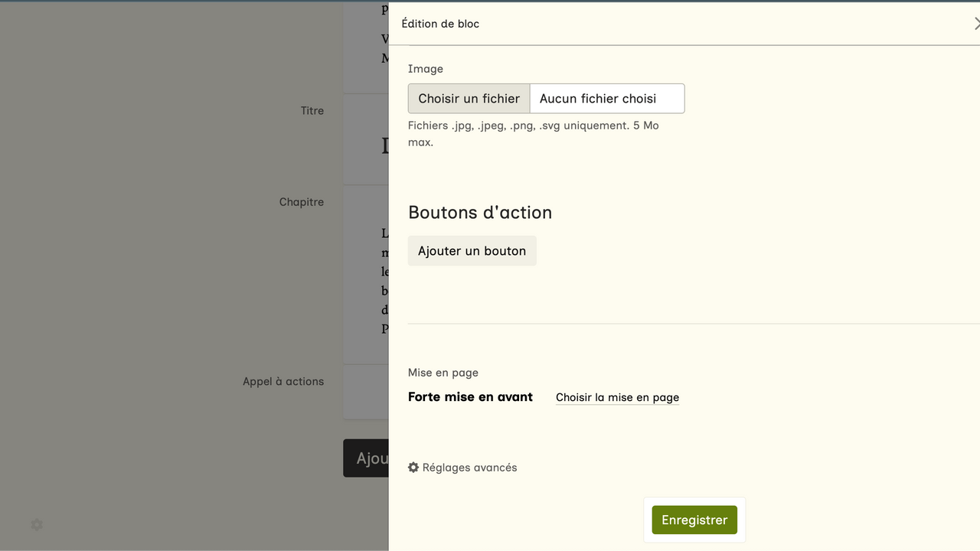The width and height of the screenshot is (980, 551).
Task: Click the Image field label
Action: (x=426, y=69)
